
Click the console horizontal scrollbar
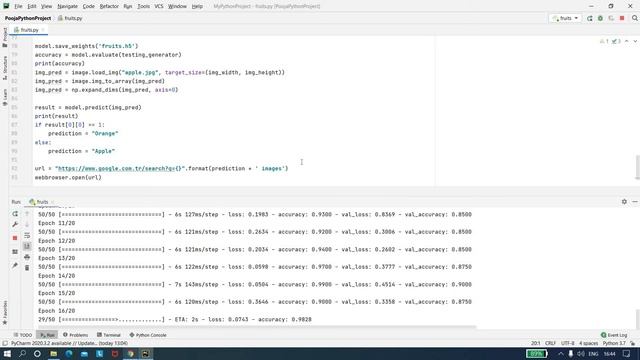click(257, 327)
